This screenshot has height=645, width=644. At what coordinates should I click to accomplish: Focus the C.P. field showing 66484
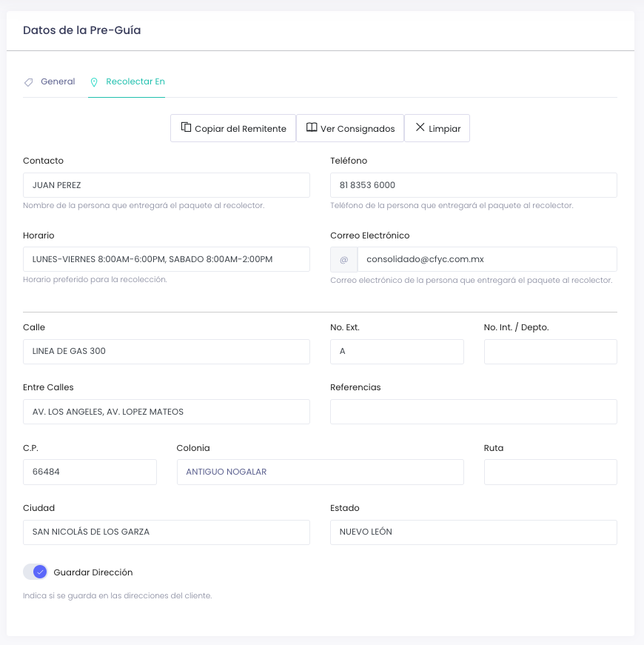90,472
